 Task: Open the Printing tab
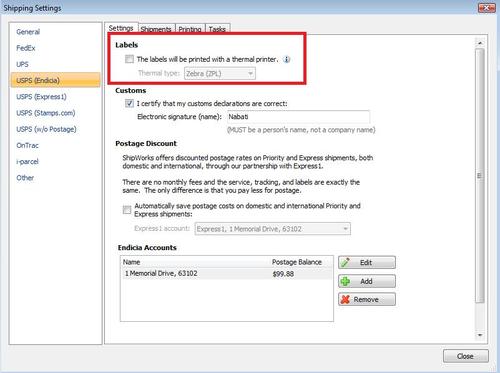click(x=190, y=29)
